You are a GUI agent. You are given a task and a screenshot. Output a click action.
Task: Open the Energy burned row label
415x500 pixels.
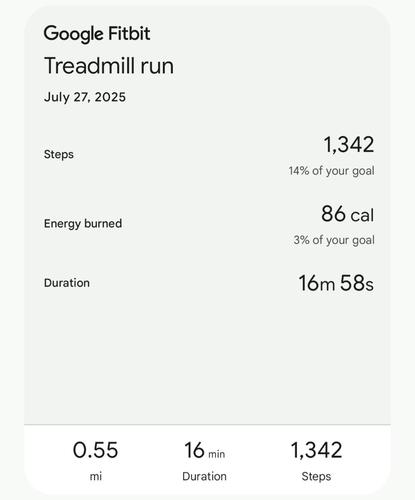83,223
